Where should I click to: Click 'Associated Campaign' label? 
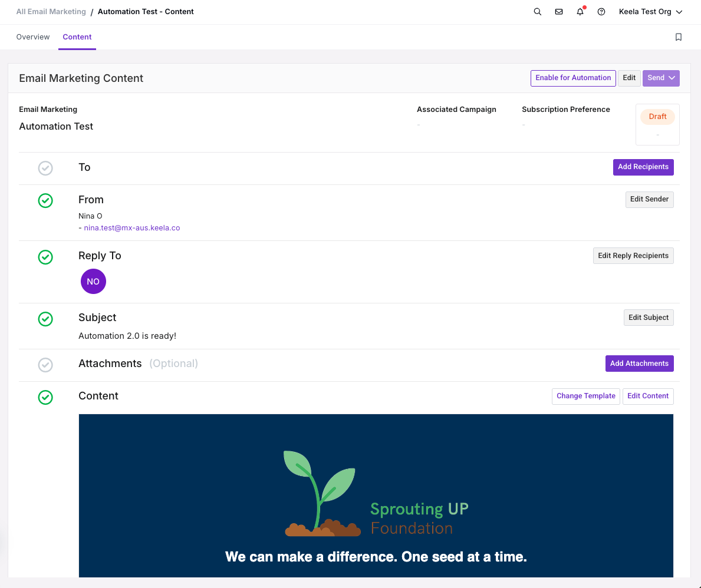456,110
